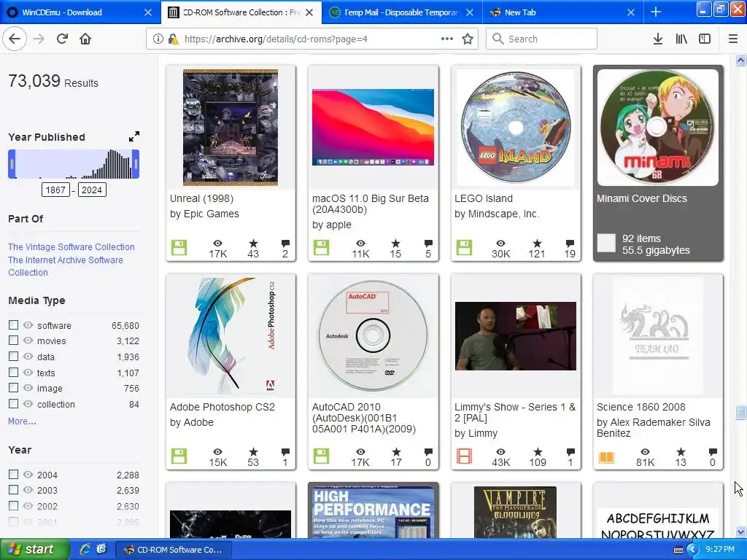The image size is (747, 560).
Task: Open the Minami Cover Discs collection
Action: click(658, 163)
